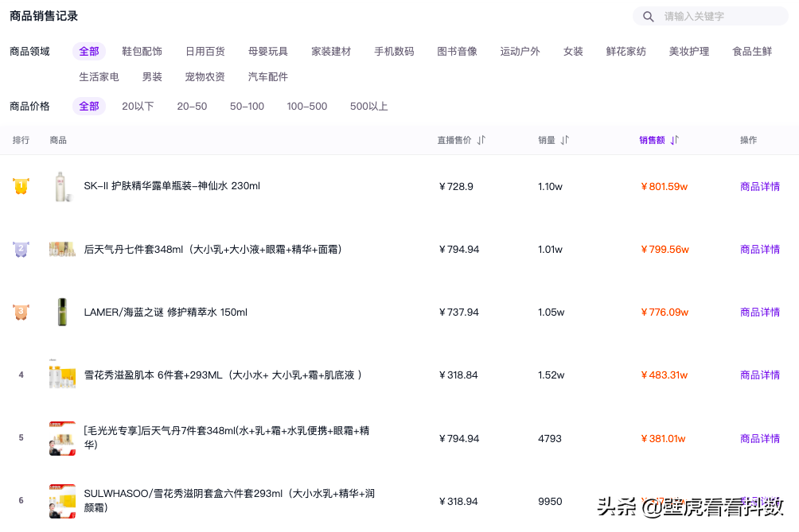
Task: Click the ¥381.01w sales amount
Action: click(x=664, y=438)
